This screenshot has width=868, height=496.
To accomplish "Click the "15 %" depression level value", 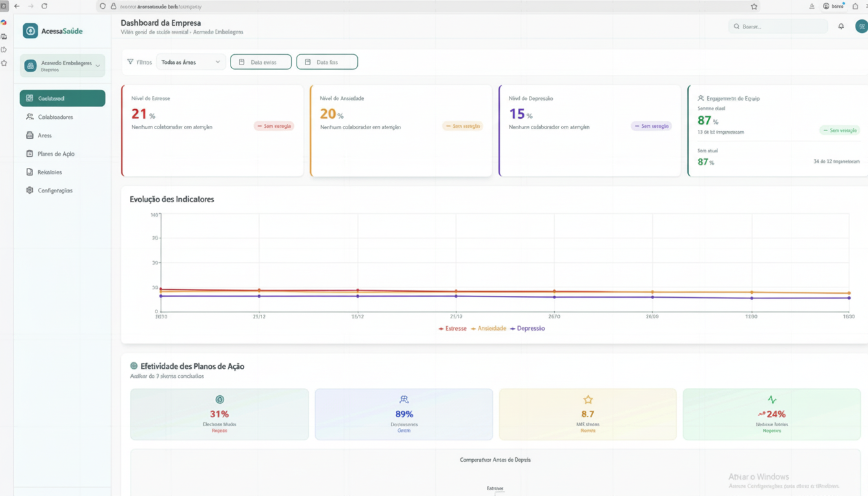I will click(x=521, y=114).
